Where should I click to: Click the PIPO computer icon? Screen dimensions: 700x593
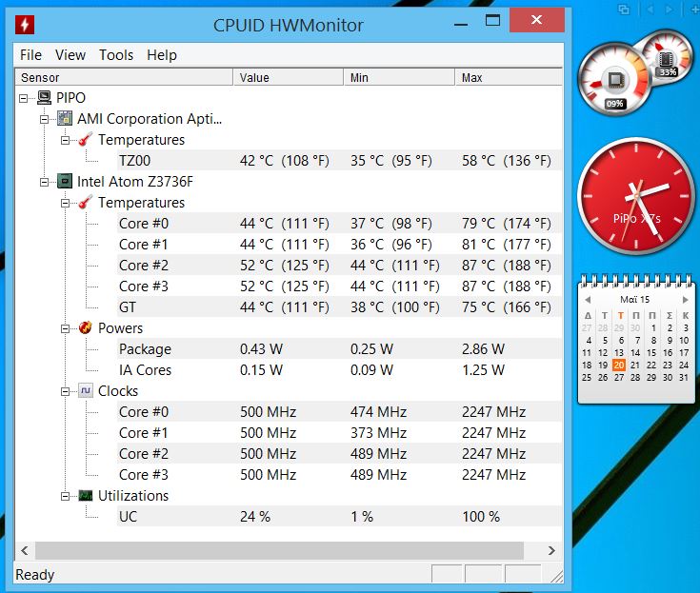(x=44, y=97)
